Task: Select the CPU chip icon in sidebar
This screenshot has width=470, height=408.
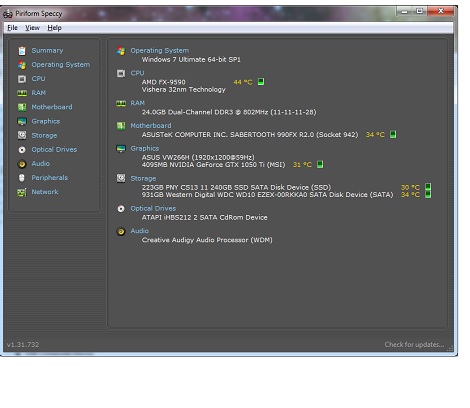Action: click(22, 79)
